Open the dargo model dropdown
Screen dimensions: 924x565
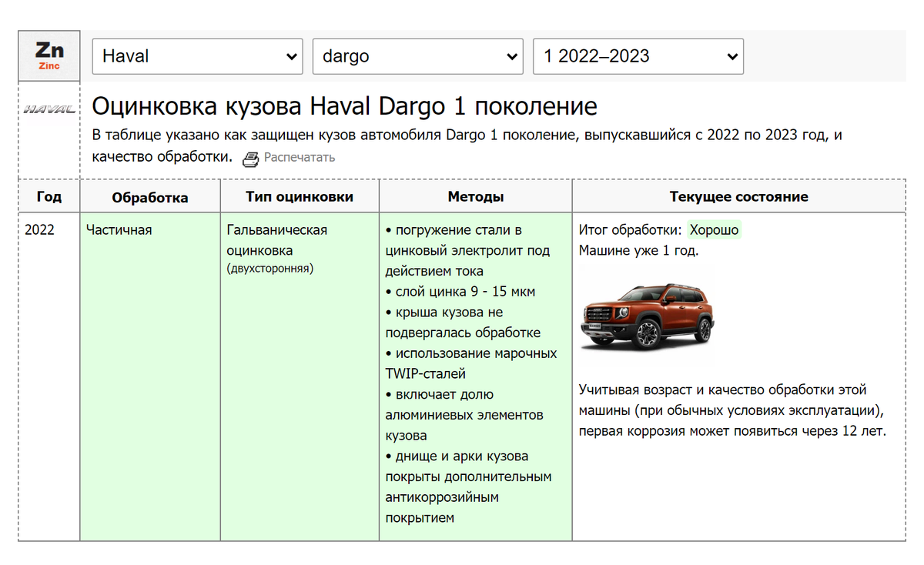417,56
